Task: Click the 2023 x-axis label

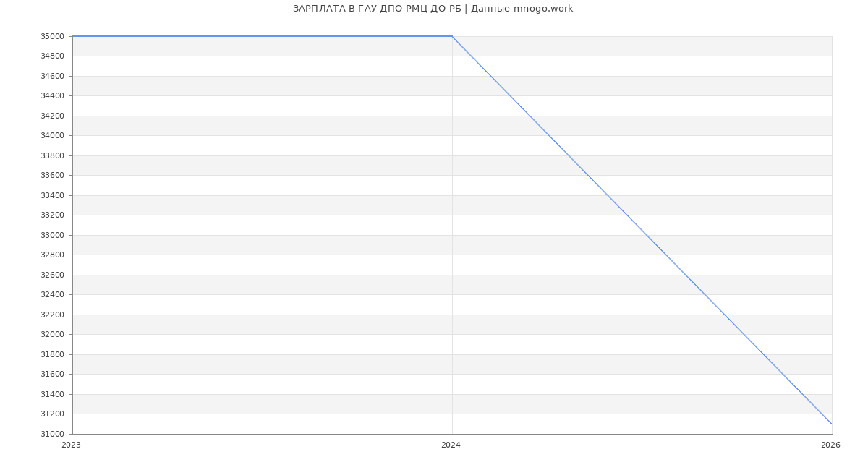Action: (71, 445)
